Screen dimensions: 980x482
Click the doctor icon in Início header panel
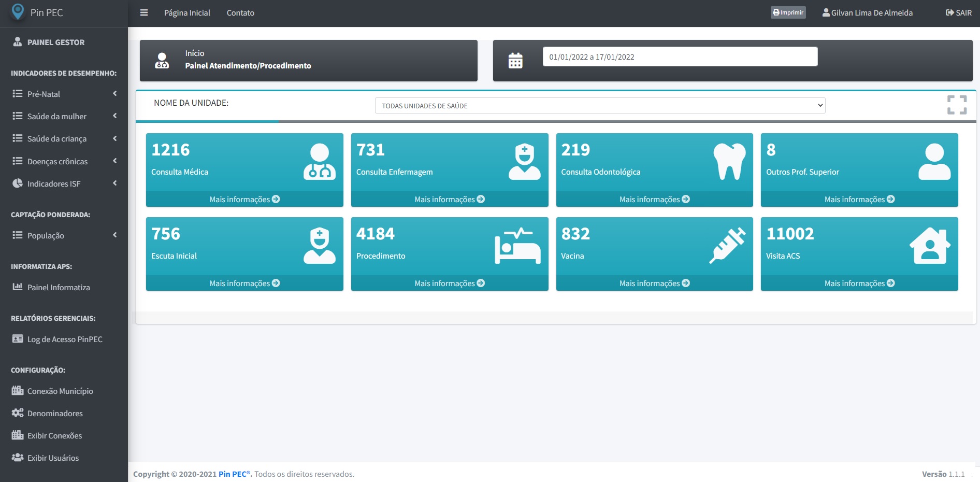(x=162, y=61)
